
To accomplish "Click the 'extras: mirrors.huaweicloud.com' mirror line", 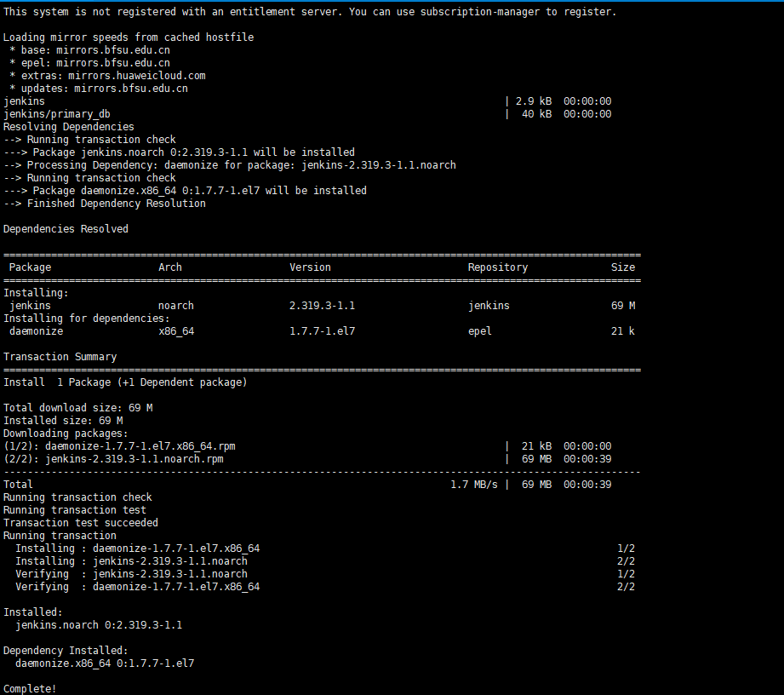I will [x=107, y=76].
